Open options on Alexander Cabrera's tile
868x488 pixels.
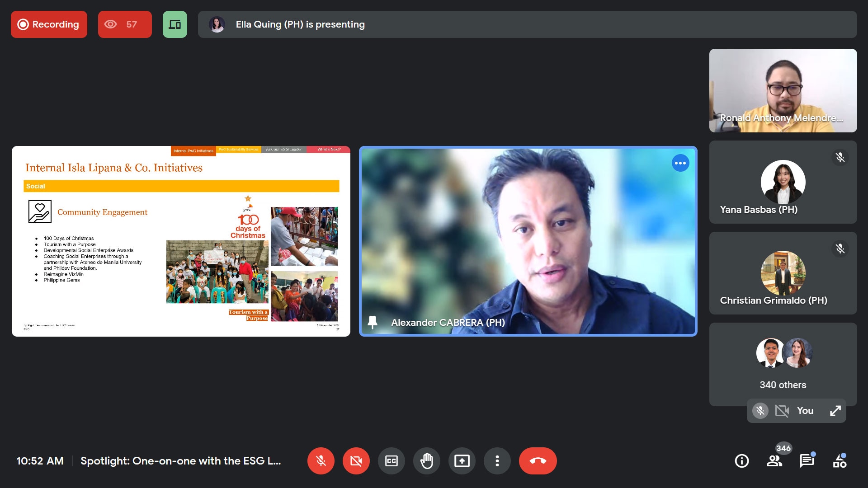pyautogui.click(x=680, y=163)
